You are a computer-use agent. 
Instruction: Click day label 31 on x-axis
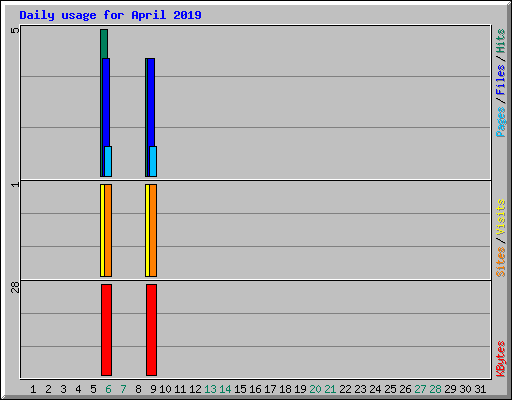click(480, 389)
